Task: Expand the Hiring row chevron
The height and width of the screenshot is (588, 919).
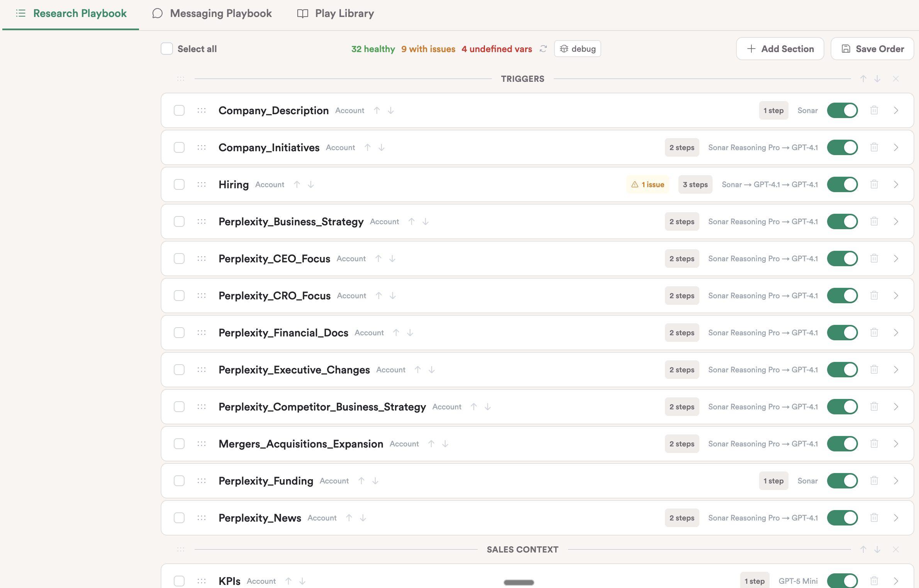Action: pyautogui.click(x=896, y=184)
